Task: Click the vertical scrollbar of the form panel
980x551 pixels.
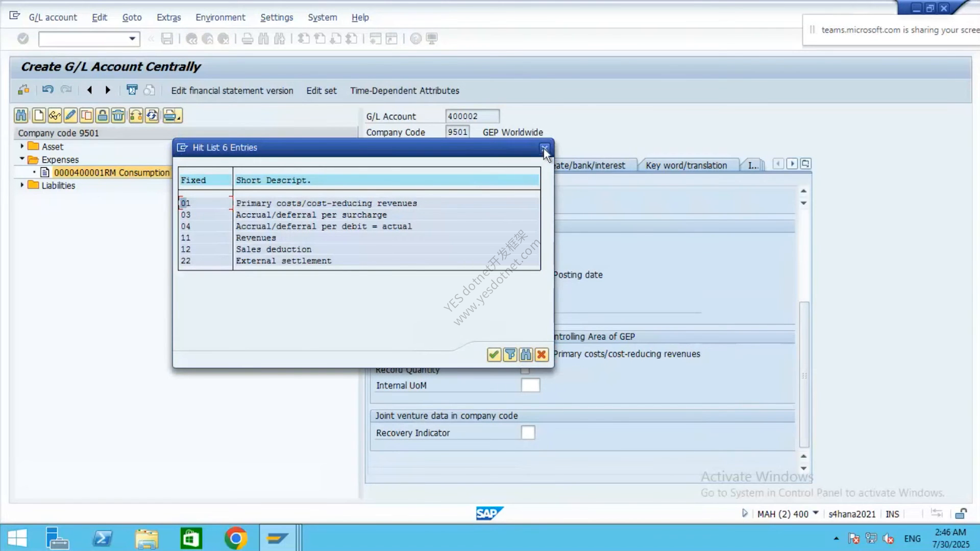Action: point(804,374)
